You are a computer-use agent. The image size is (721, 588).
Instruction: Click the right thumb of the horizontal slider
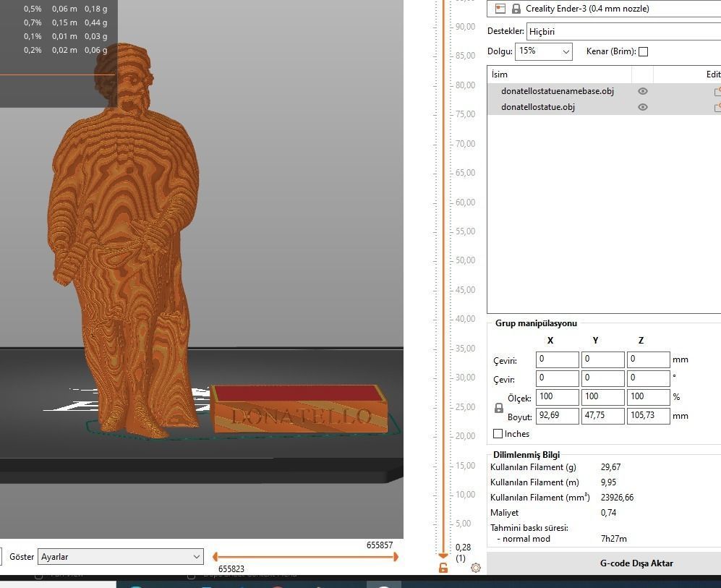396,557
